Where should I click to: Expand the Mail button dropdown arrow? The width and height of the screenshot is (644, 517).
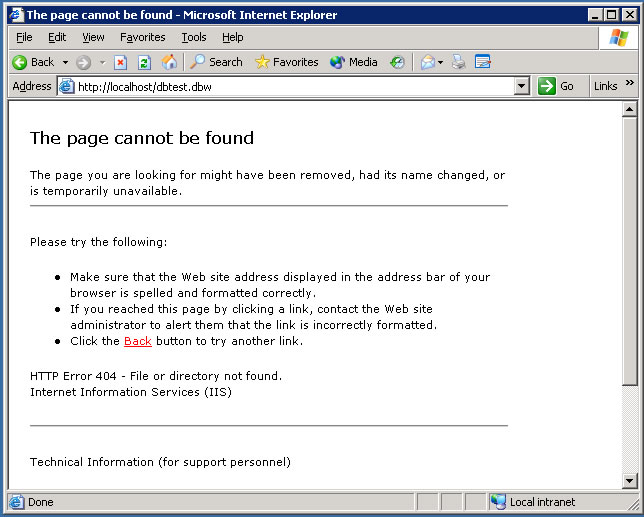(x=440, y=62)
